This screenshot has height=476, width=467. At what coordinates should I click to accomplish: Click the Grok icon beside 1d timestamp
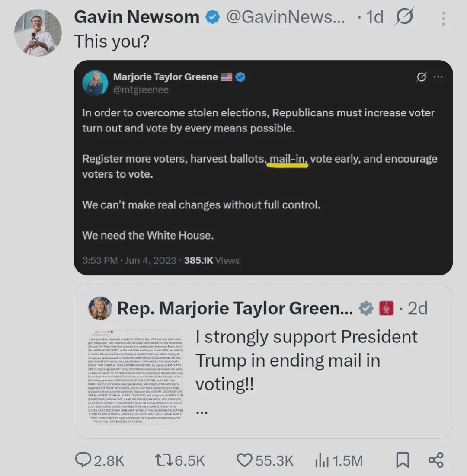coord(404,16)
